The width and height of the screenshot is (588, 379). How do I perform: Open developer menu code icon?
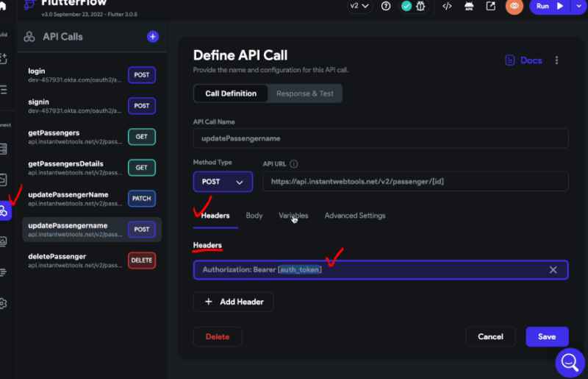coord(447,6)
